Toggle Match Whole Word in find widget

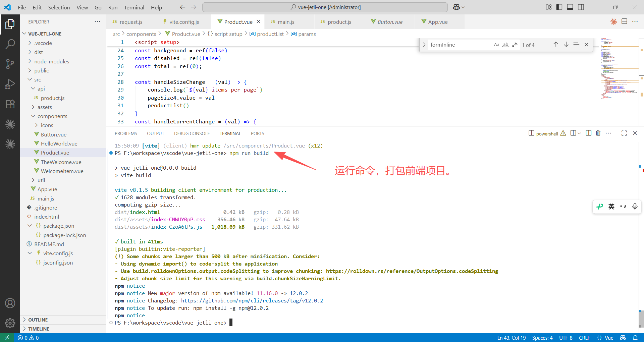tap(506, 45)
